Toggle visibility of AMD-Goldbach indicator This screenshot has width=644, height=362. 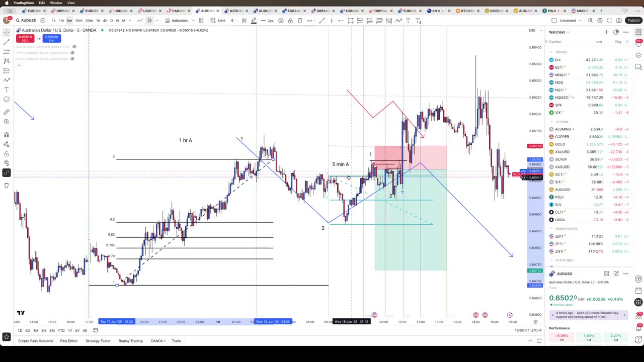73,47
